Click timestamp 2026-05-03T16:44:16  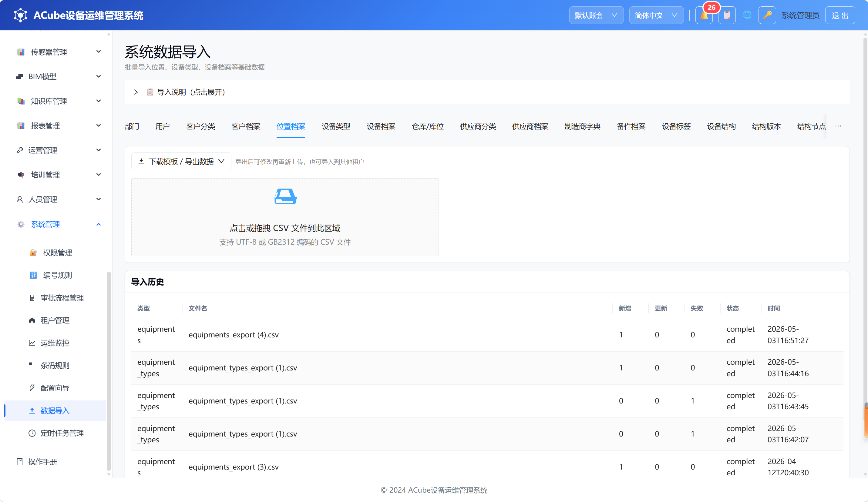point(788,368)
